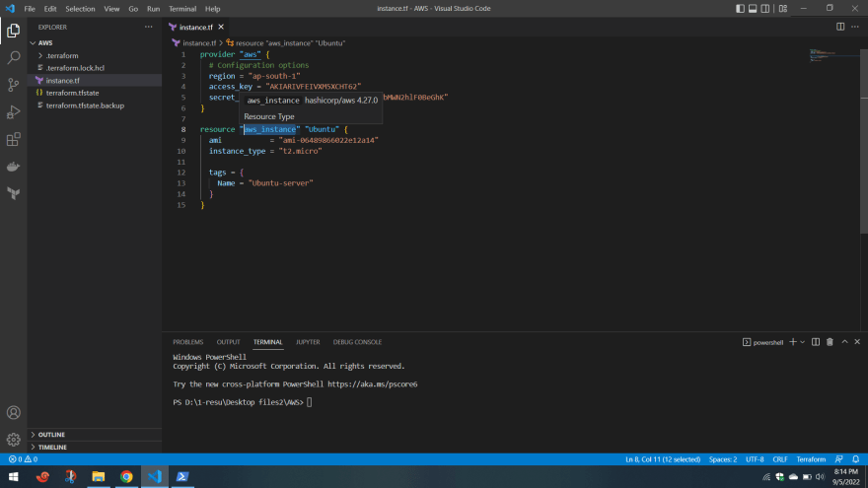Select the Terminal panel tab
Viewport: 868px width, 488px height.
coord(268,342)
